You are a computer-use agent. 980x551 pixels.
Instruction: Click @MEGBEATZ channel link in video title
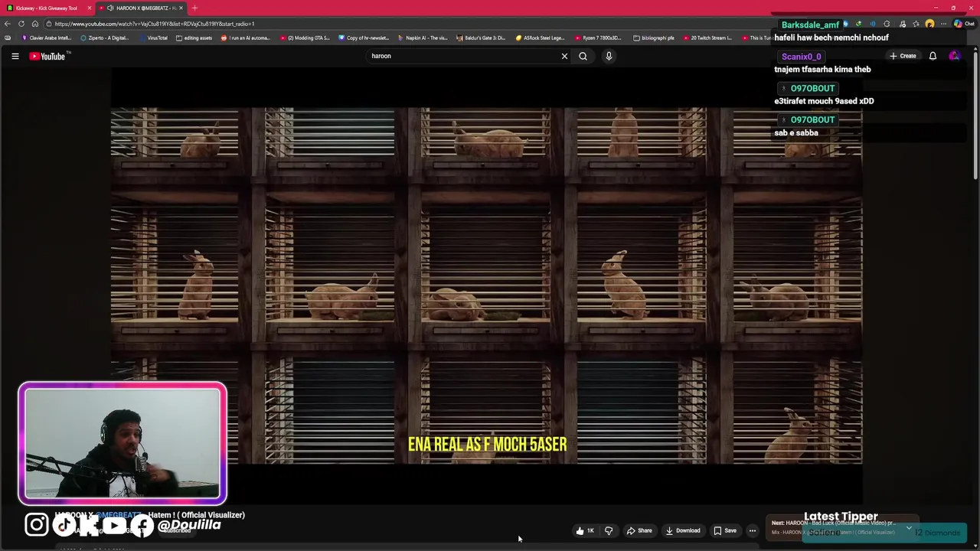[117, 515]
